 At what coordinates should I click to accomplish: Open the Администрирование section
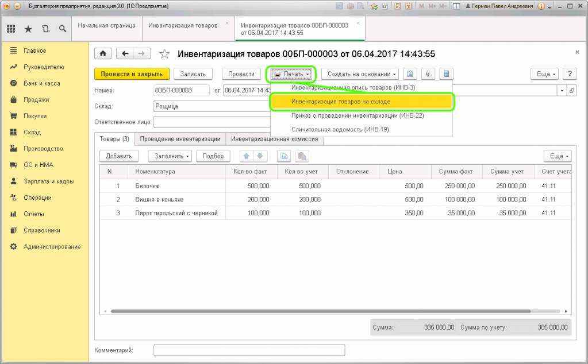tap(52, 247)
